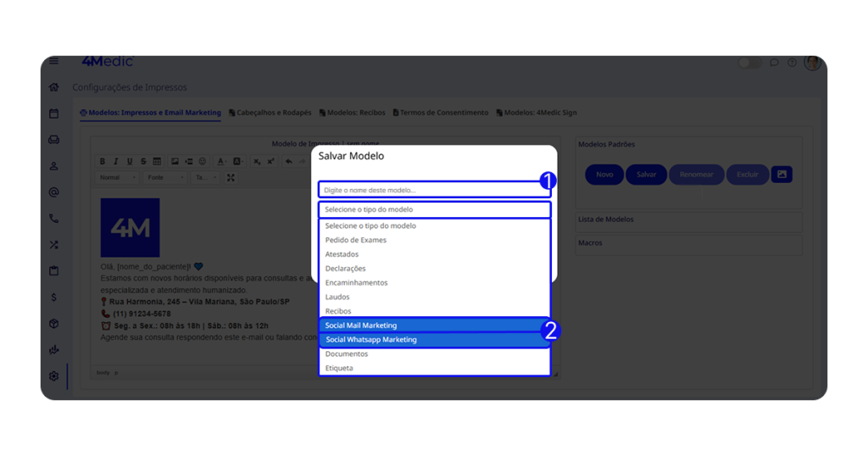
Task: Expand the Normal paragraph style dropdown
Action: 117,178
